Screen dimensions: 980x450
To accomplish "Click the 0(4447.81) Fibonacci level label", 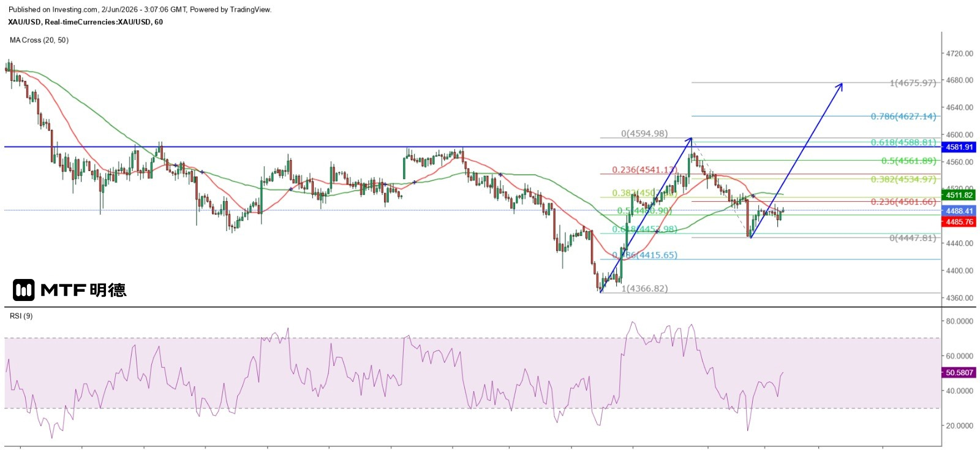I will click(x=913, y=238).
